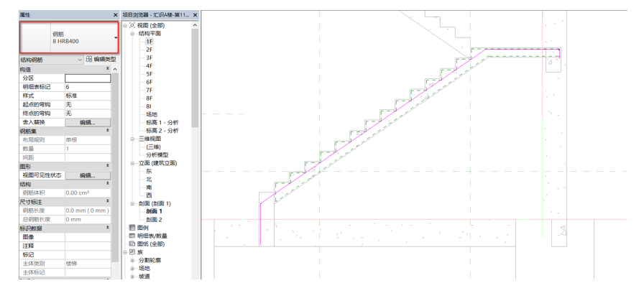Open the 结构钢筋 filter dropdown
This screenshot has width=644, height=301.
point(79,60)
